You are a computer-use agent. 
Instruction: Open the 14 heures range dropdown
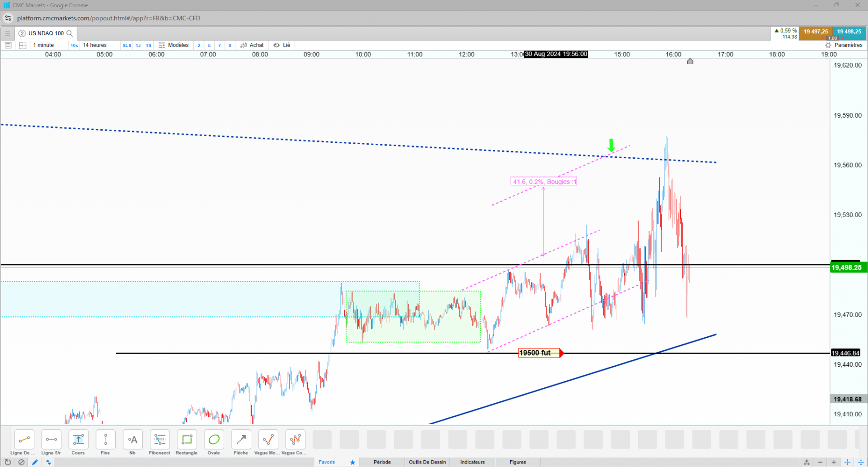(95, 45)
